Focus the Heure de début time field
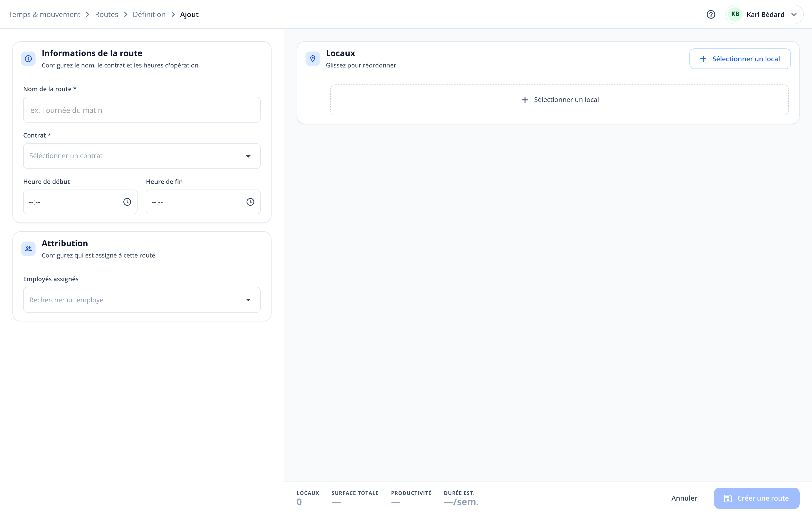Image resolution: width=812 pixels, height=515 pixels. [80, 202]
